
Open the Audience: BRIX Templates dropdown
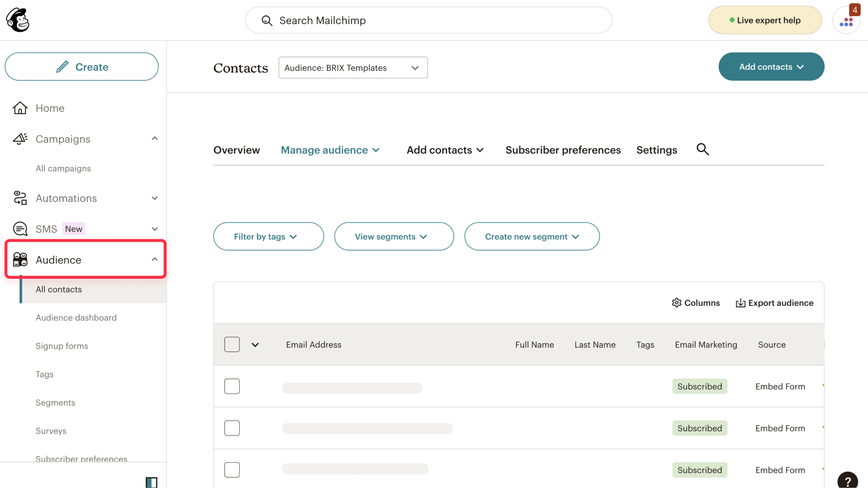(353, 68)
